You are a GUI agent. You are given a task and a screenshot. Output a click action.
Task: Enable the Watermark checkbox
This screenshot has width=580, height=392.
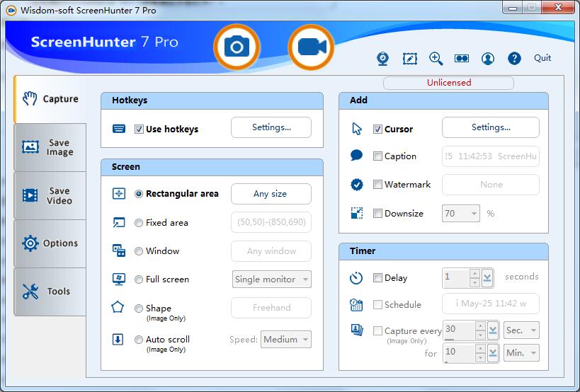click(x=377, y=184)
